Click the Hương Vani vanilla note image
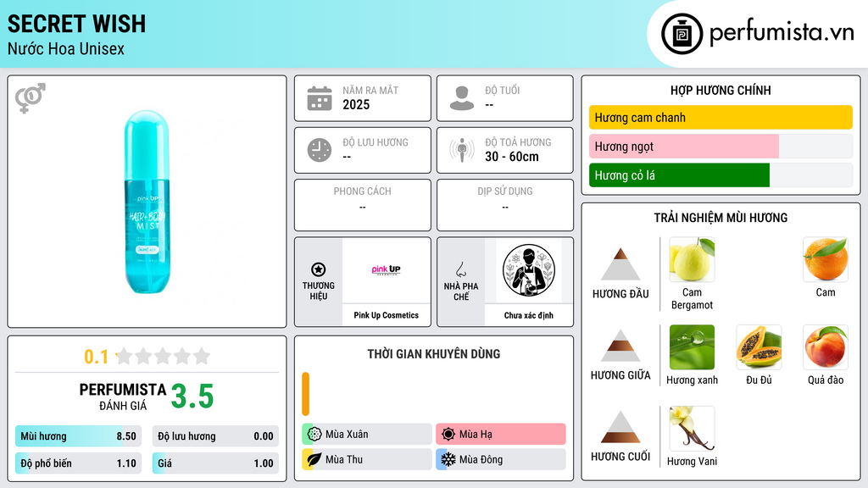This screenshot has height=488, width=868. [x=692, y=428]
